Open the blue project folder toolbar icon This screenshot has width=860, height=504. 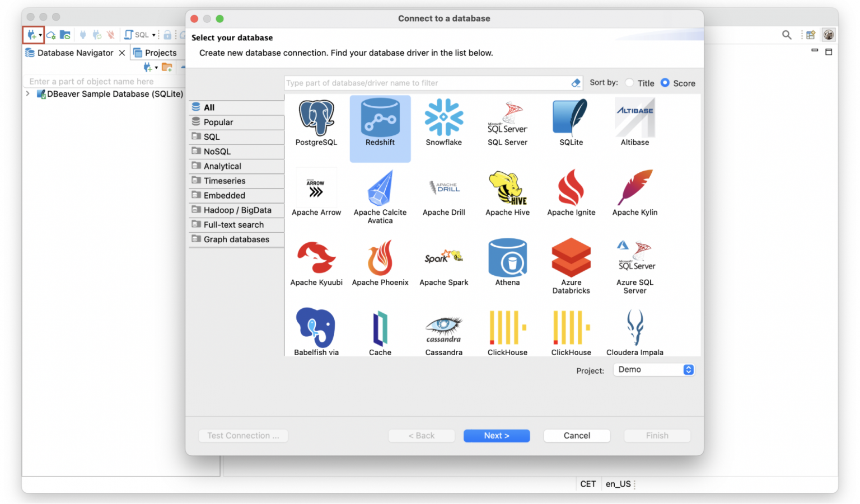pos(66,35)
